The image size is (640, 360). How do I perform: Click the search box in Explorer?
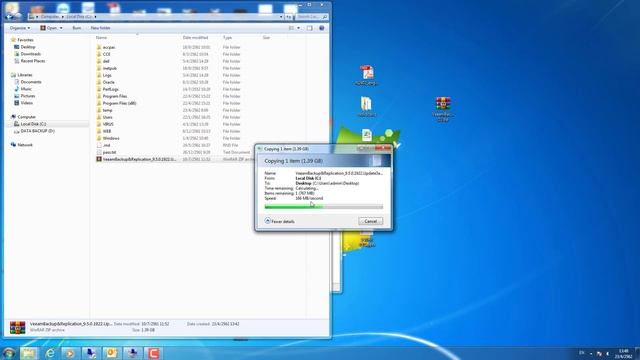click(x=311, y=17)
